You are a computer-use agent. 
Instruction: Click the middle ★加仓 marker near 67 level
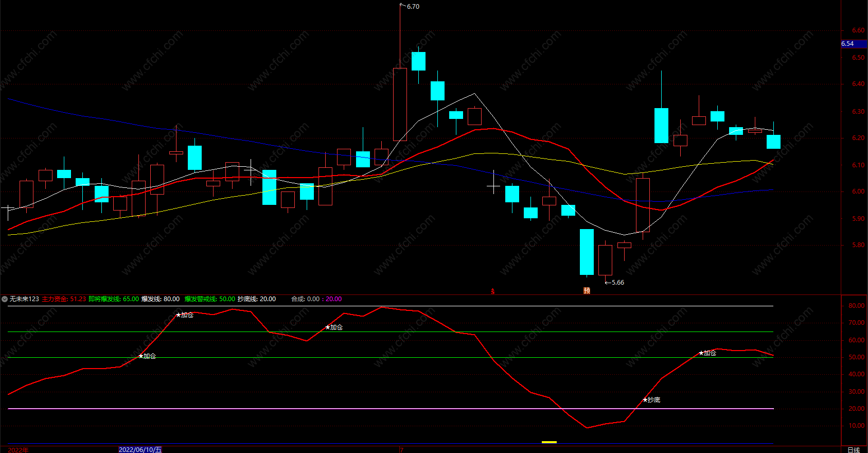point(334,327)
